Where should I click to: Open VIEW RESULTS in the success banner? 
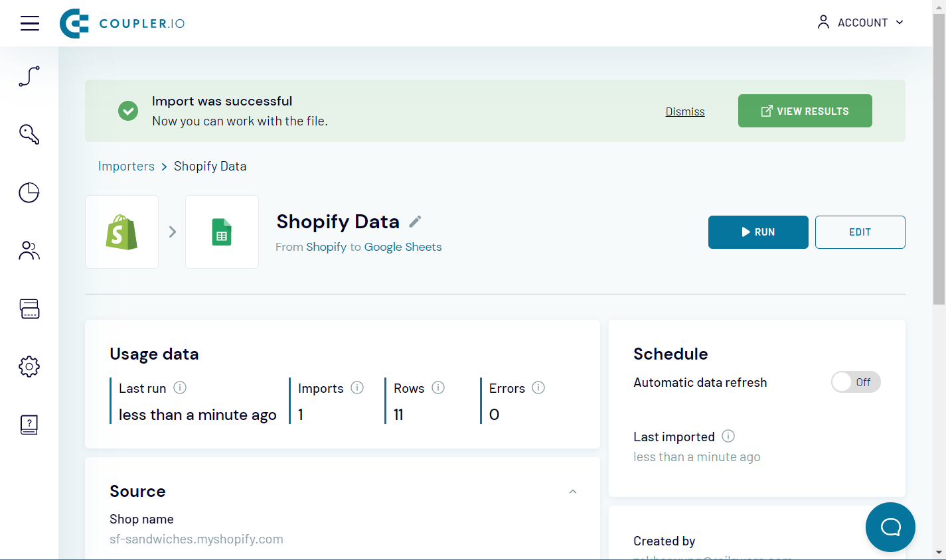[805, 111]
